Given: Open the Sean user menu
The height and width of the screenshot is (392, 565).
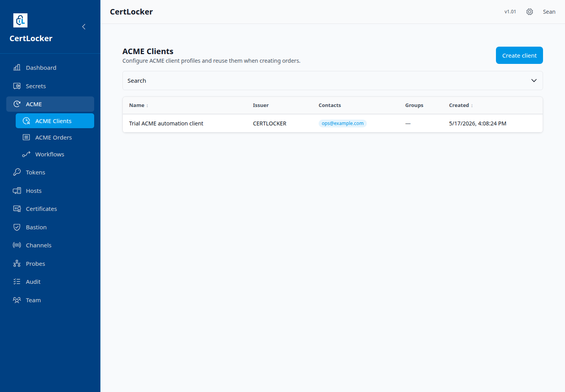Looking at the screenshot, I should point(549,12).
